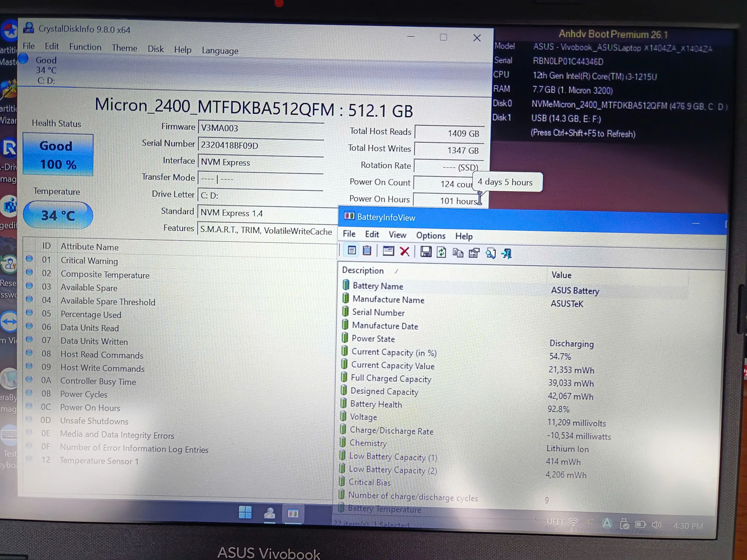Click the Firmware field showing V3MA003

click(x=261, y=129)
